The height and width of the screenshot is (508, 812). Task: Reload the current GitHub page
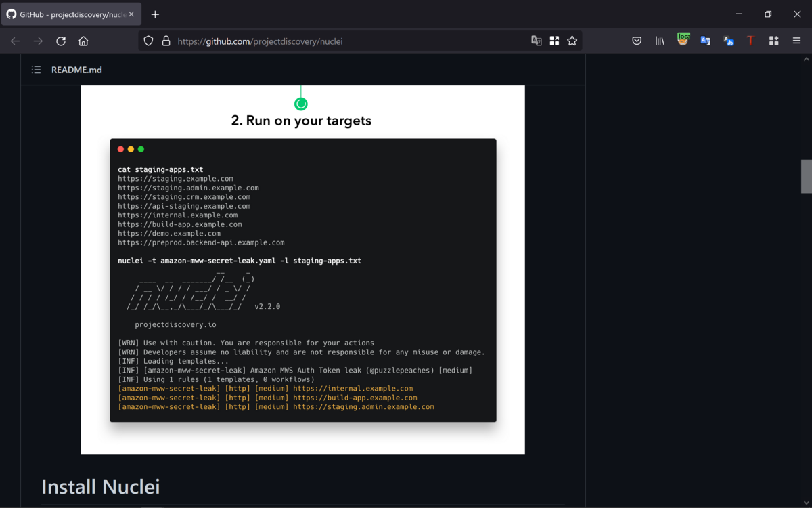click(x=61, y=41)
